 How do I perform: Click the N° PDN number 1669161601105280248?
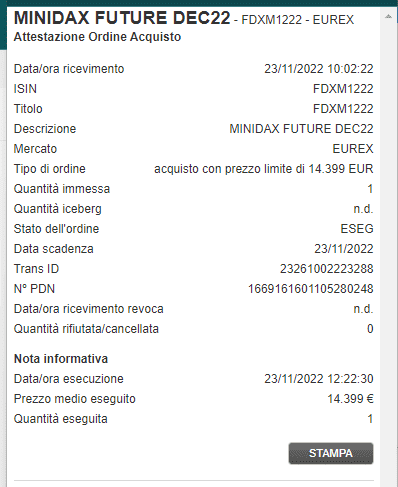point(311,289)
